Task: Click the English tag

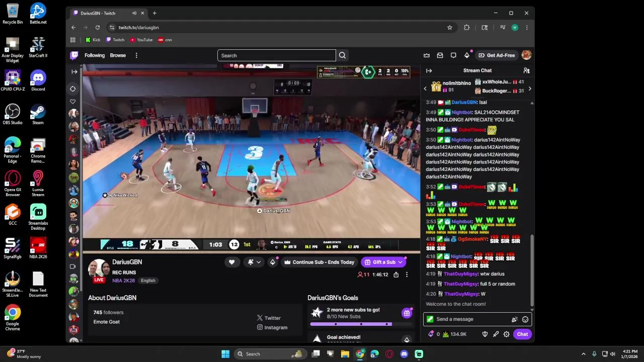Action: pyautogui.click(x=148, y=281)
